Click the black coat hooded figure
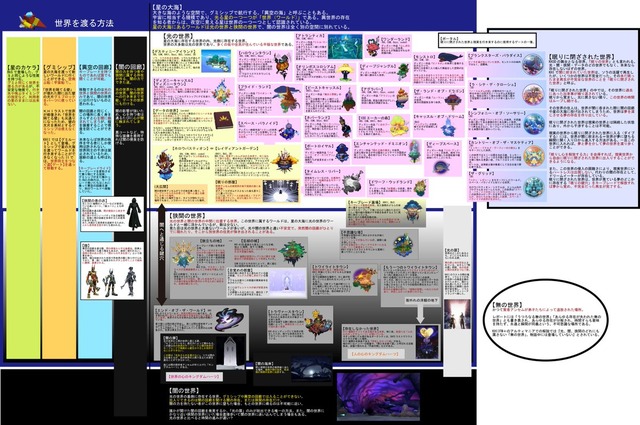The image size is (640, 425). 134,214
